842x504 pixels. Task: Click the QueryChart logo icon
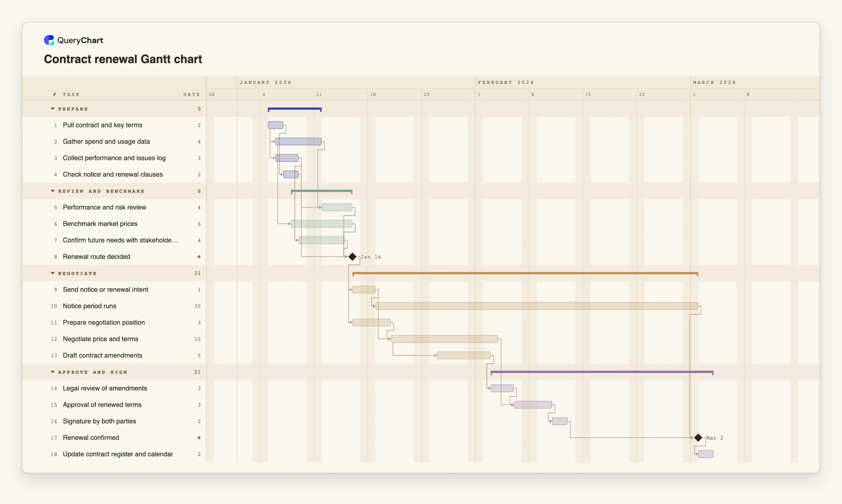tap(49, 40)
